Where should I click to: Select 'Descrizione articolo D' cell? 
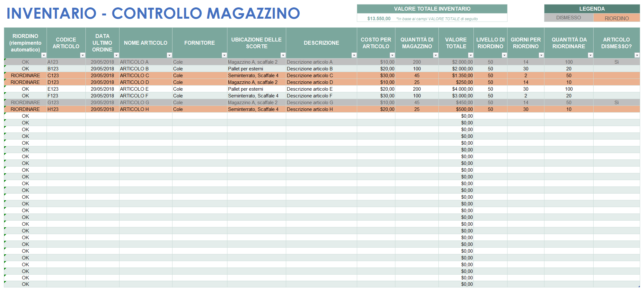click(321, 82)
